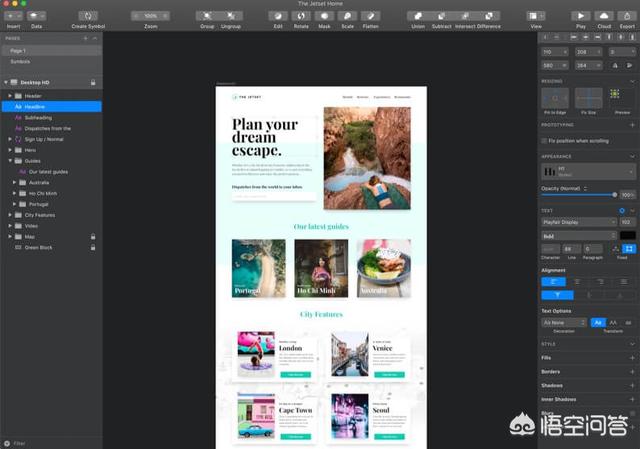The width and height of the screenshot is (640, 449).
Task: Add a new page with plus
Action: (x=85, y=38)
